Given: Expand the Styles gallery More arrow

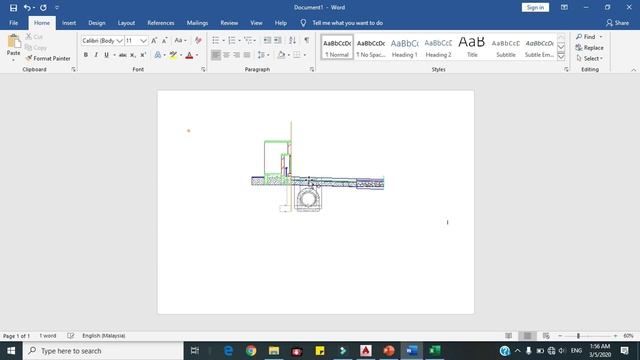Looking at the screenshot, I should point(561,57).
